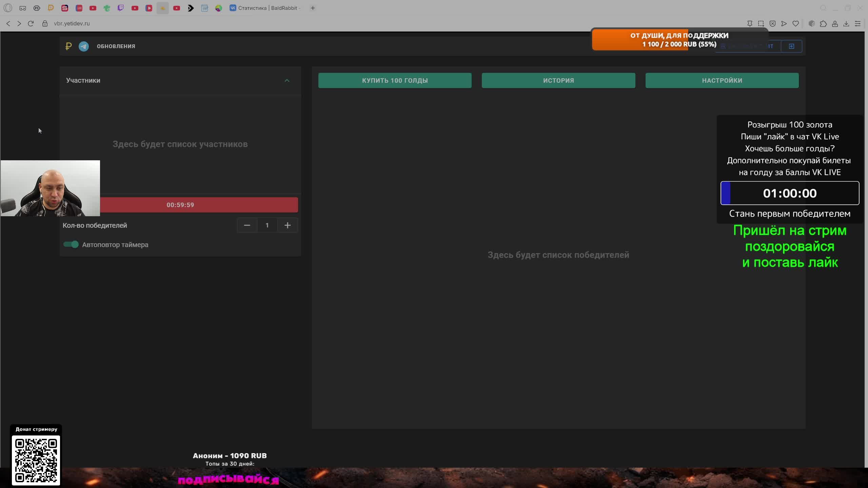
Task: Open the ОБНОВЛЕНИЯ menu item
Action: click(x=116, y=46)
